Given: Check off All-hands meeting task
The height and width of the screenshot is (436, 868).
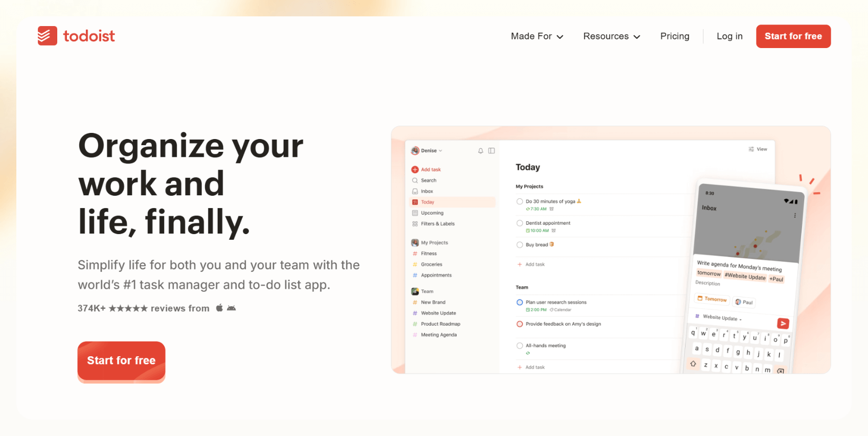Looking at the screenshot, I should (x=520, y=346).
